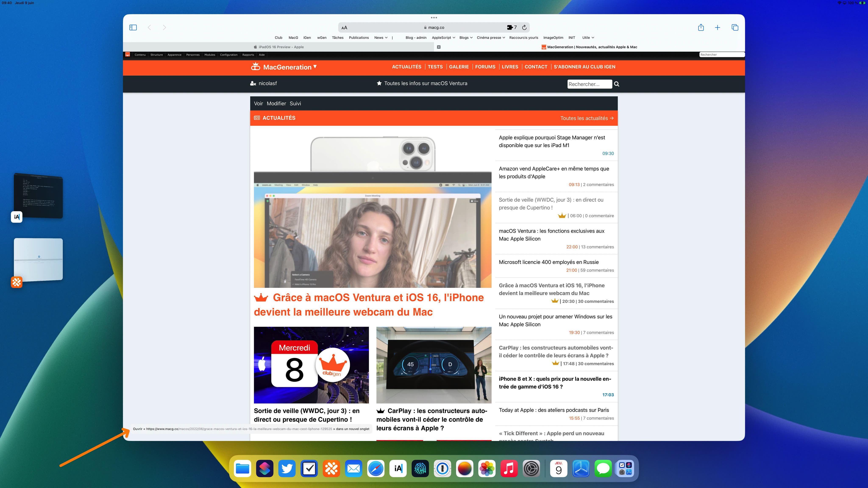
Task: Click Toutes les infos sur macOS Ventura
Action: [x=422, y=83]
